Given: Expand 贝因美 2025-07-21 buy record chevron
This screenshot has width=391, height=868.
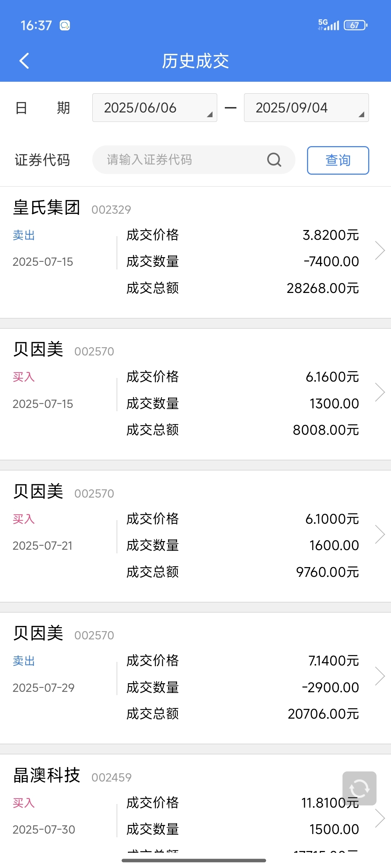Looking at the screenshot, I should pyautogui.click(x=380, y=534).
